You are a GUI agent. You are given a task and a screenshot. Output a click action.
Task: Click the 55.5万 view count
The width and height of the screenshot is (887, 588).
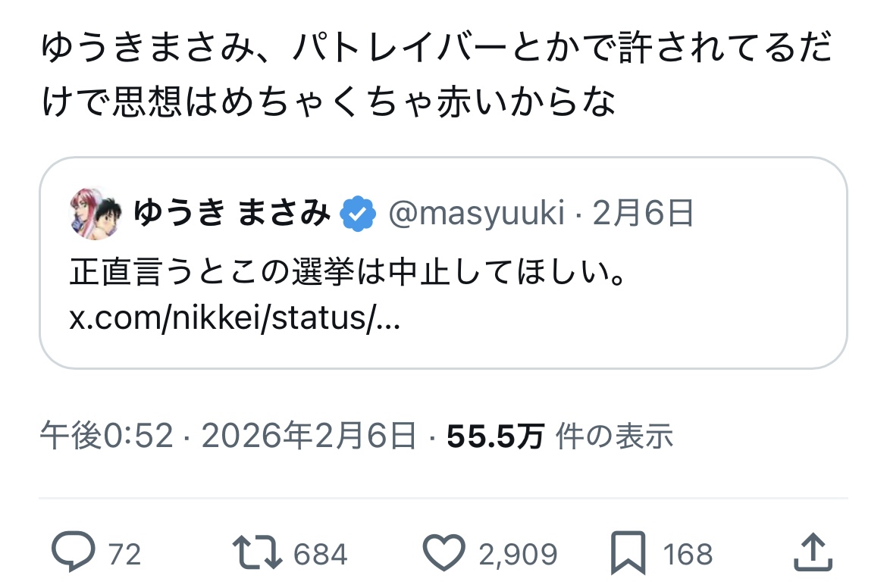[495, 436]
